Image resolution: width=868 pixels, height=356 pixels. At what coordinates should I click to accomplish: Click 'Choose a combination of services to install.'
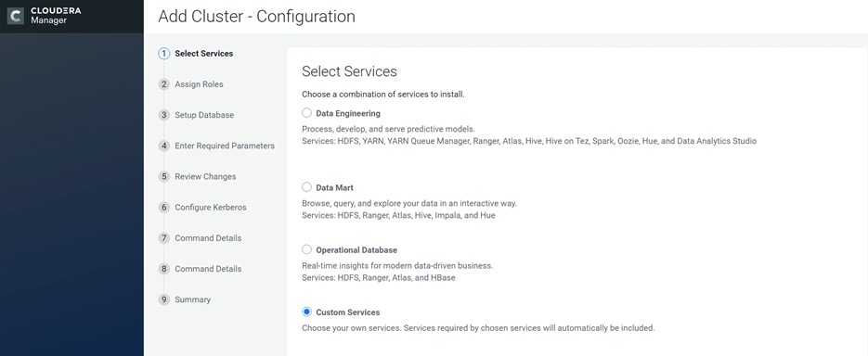click(383, 95)
